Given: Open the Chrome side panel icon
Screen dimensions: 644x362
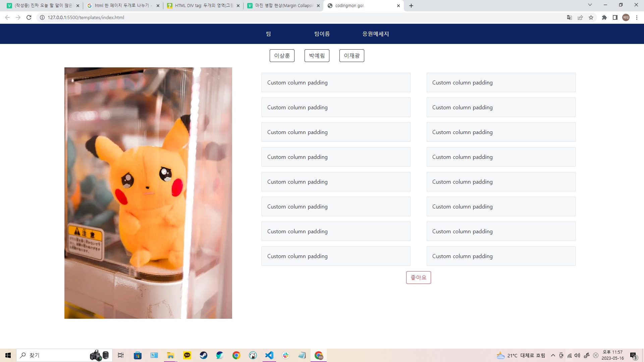Looking at the screenshot, I should pos(615,17).
